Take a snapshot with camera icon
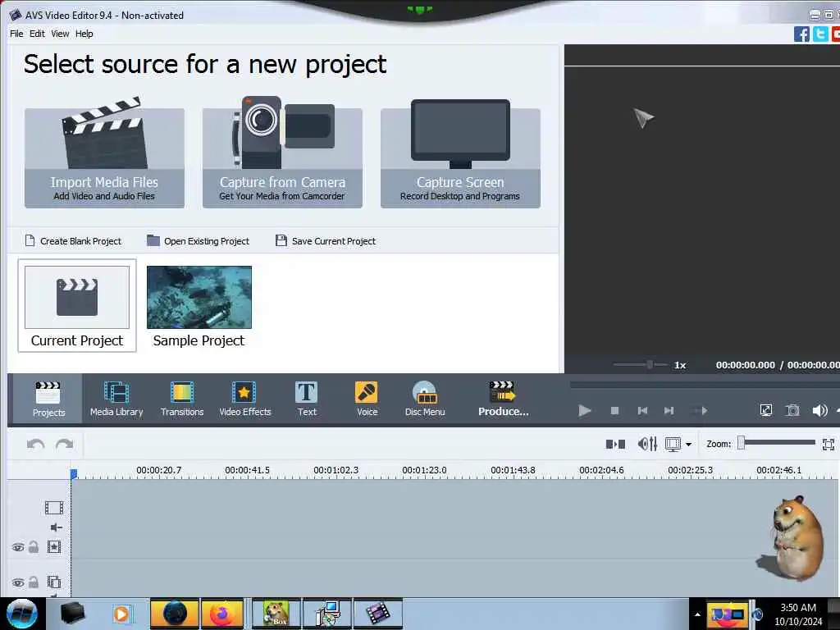Image resolution: width=840 pixels, height=630 pixels. 792,411
